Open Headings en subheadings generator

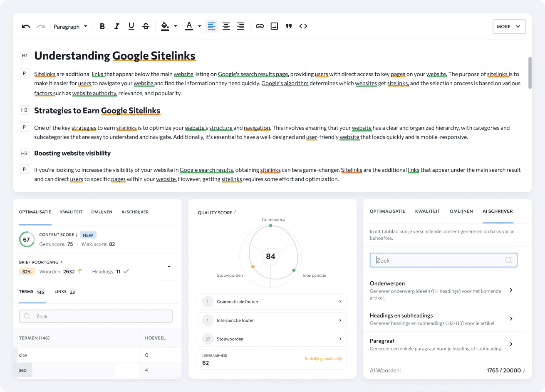point(443,319)
